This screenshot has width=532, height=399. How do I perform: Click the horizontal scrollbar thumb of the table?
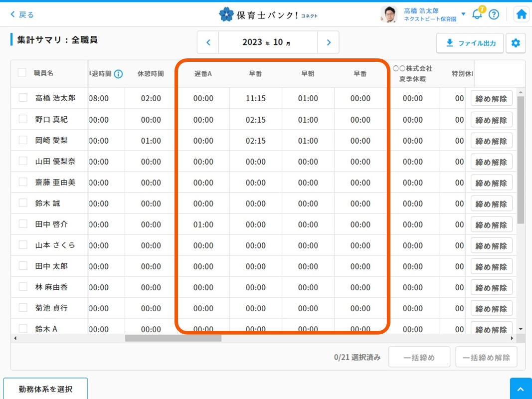pos(173,338)
